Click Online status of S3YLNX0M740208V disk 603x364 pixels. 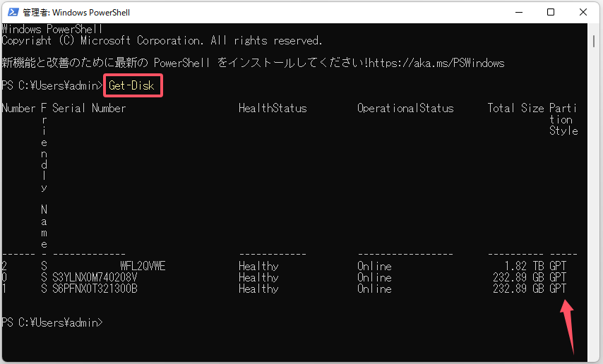(x=374, y=277)
